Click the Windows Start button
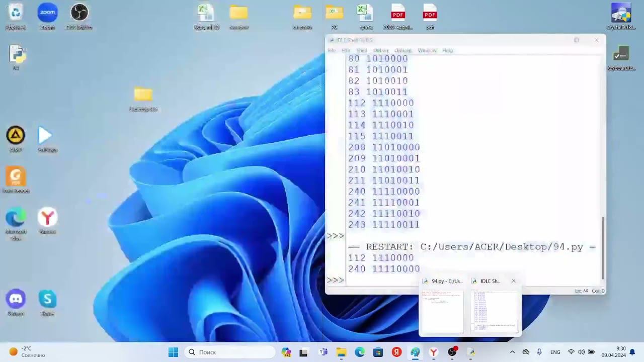Viewport: 644px width, 362px height. coord(173,352)
